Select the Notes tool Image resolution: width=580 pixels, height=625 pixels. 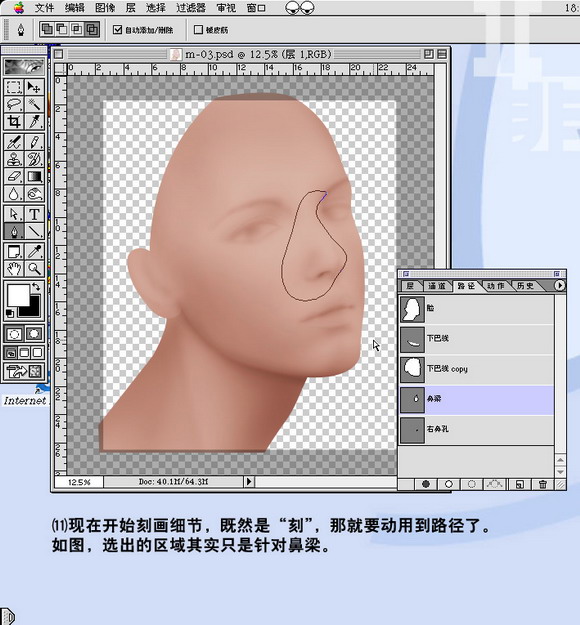pyautogui.click(x=14, y=252)
